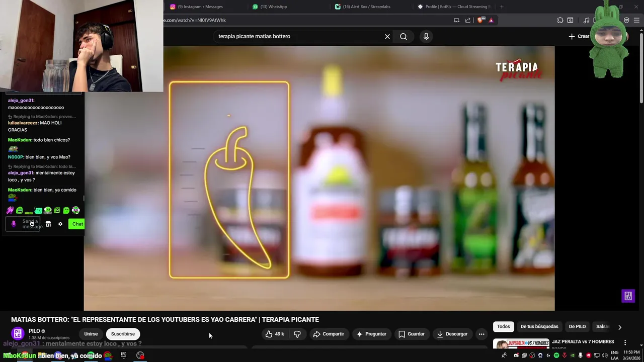Open the PILO channel name link

[x=34, y=331]
